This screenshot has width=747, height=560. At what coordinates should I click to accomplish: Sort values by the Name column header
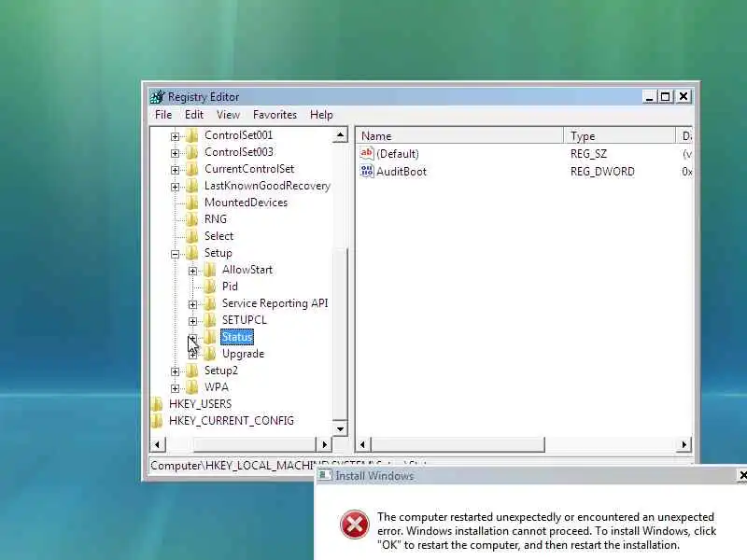459,135
